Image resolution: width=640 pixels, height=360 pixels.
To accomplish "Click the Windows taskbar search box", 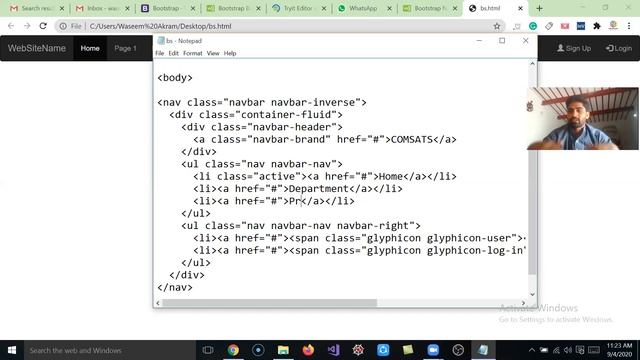I will tap(110, 350).
